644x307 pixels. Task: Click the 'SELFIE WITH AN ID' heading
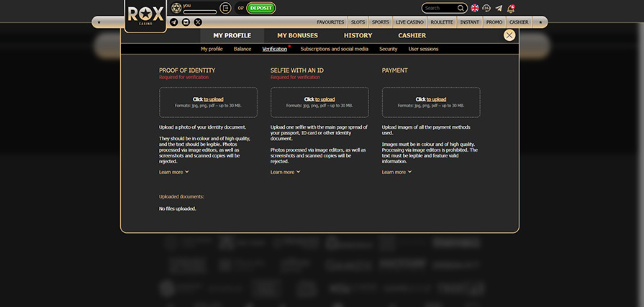tap(297, 70)
